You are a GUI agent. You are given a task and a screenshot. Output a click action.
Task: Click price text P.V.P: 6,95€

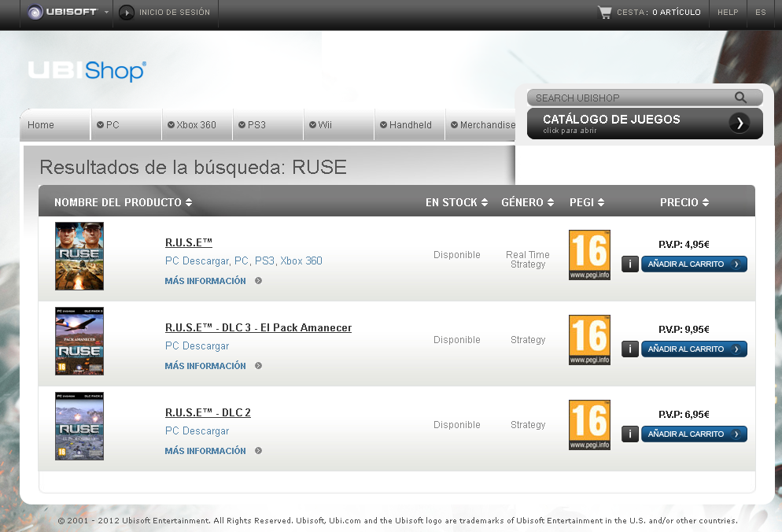[x=684, y=414]
